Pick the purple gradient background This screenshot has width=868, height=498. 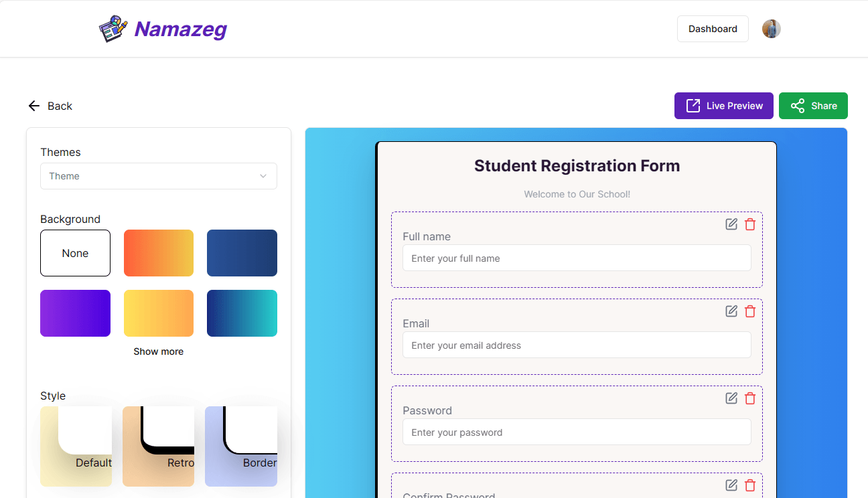(75, 313)
